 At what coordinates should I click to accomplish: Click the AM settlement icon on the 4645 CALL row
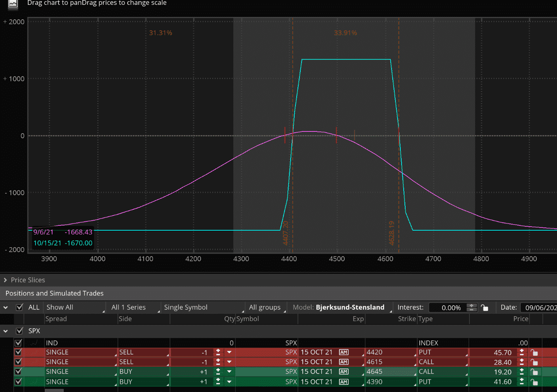[343, 371]
